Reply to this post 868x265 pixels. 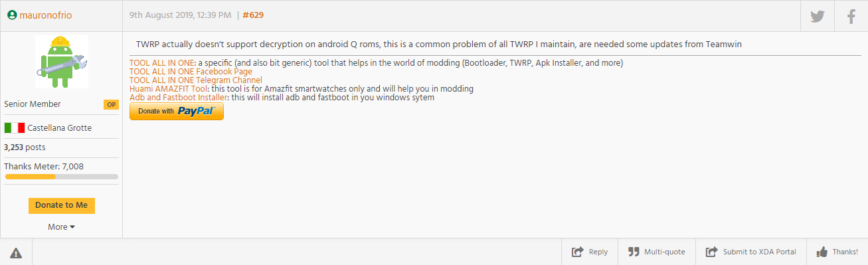click(590, 252)
